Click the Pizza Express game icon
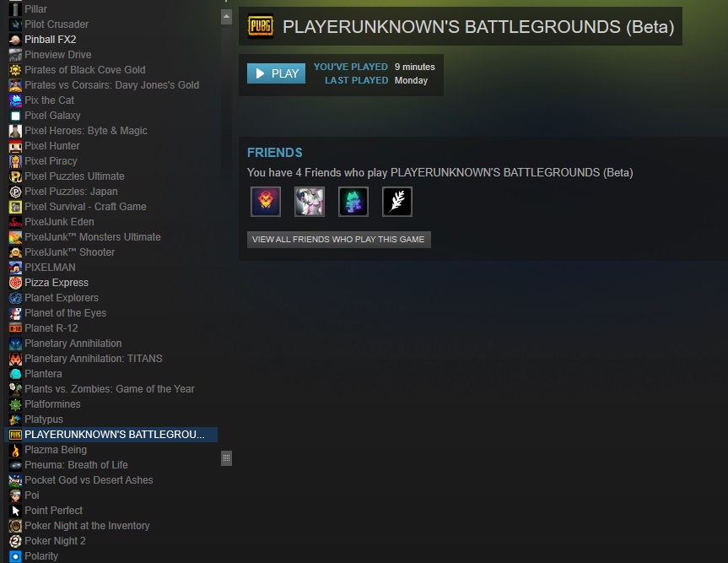Screen dimensions: 728x563 click(15, 283)
